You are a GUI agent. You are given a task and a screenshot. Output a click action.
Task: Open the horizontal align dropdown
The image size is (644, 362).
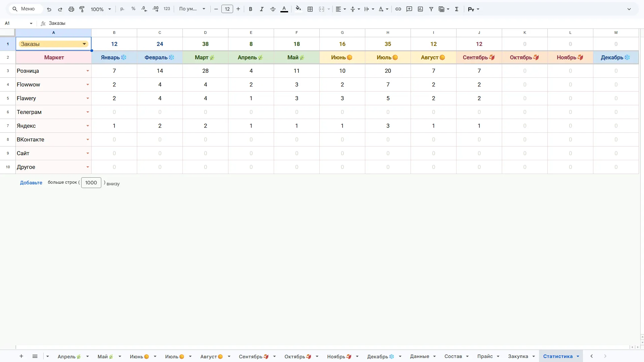coord(341,9)
